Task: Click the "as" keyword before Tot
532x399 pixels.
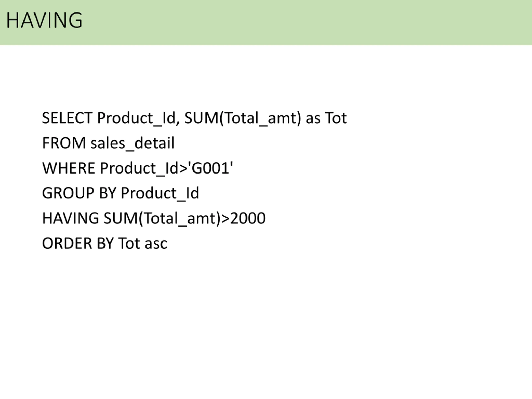Action: [x=313, y=119]
